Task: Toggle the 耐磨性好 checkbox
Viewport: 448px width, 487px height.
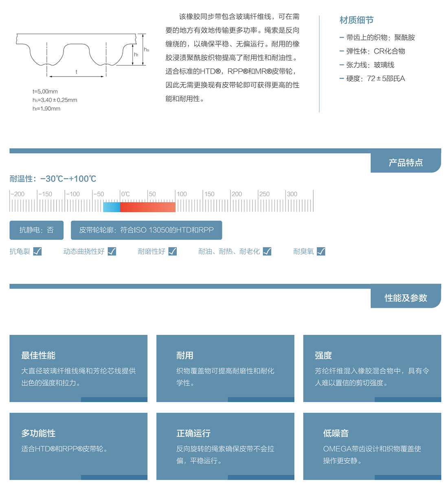Action: [173, 251]
